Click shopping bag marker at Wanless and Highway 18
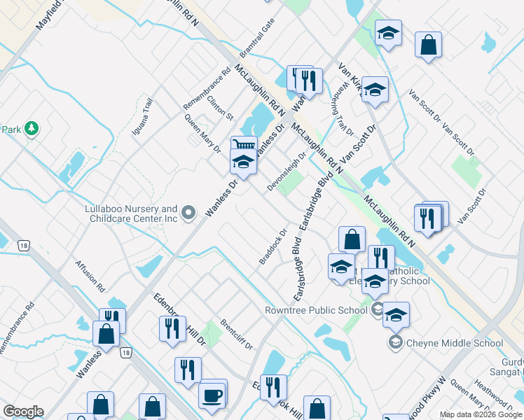The width and height of the screenshot is (524, 420). click(106, 335)
